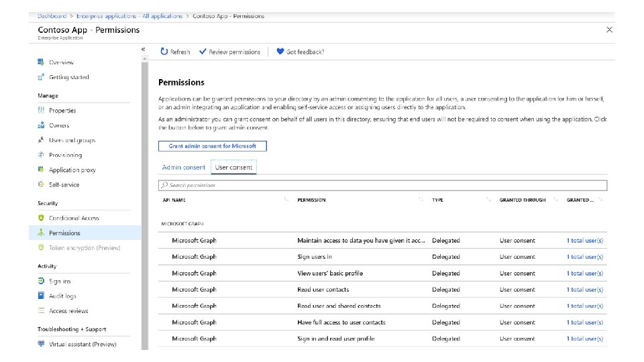Click the Search permissions input field
This screenshot has width=644, height=362.
click(x=382, y=185)
